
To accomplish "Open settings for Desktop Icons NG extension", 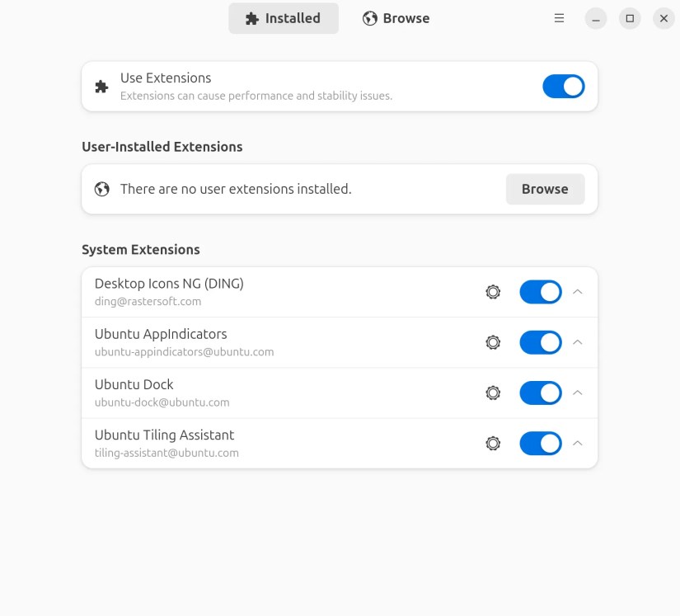I will [493, 292].
